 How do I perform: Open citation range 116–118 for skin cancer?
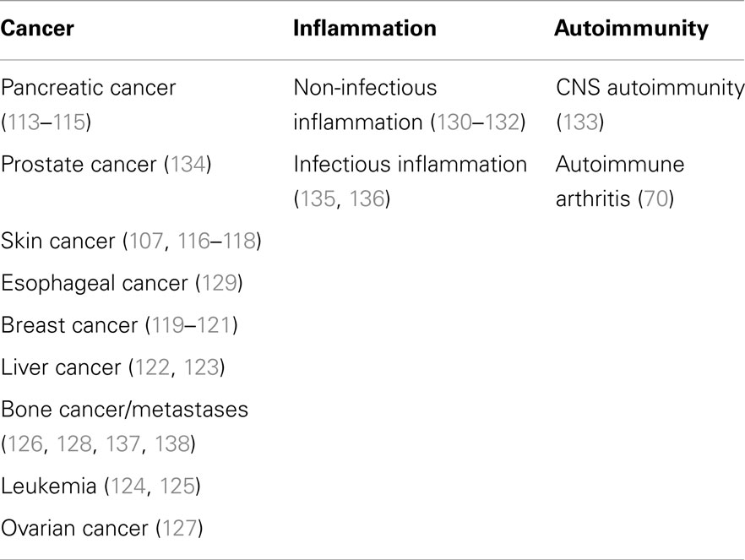click(x=216, y=241)
